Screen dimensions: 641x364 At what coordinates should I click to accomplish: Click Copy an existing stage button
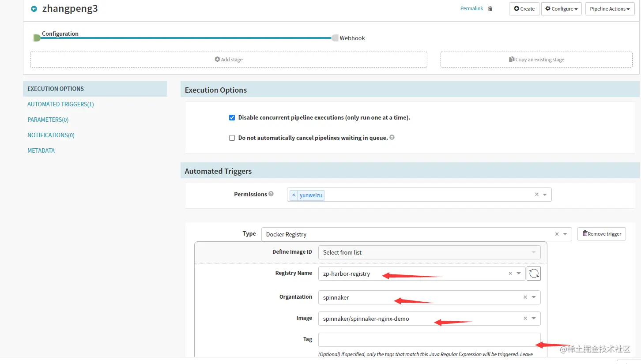[536, 60]
